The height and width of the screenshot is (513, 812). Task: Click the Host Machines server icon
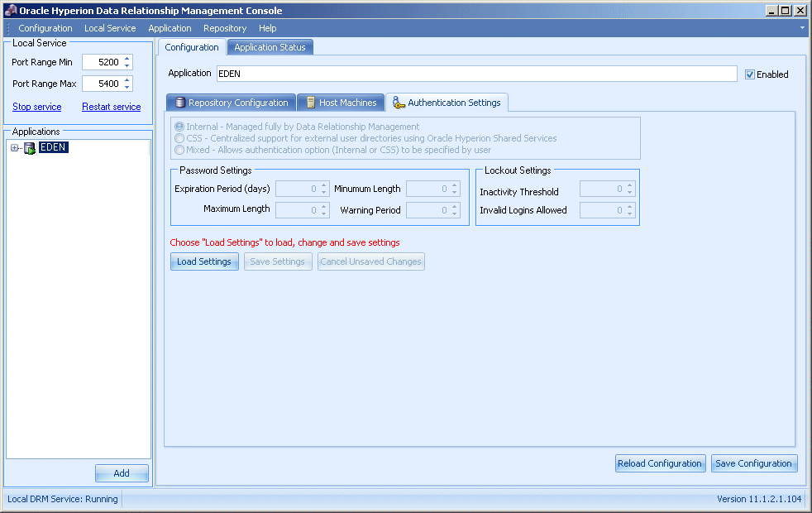pyautogui.click(x=311, y=103)
